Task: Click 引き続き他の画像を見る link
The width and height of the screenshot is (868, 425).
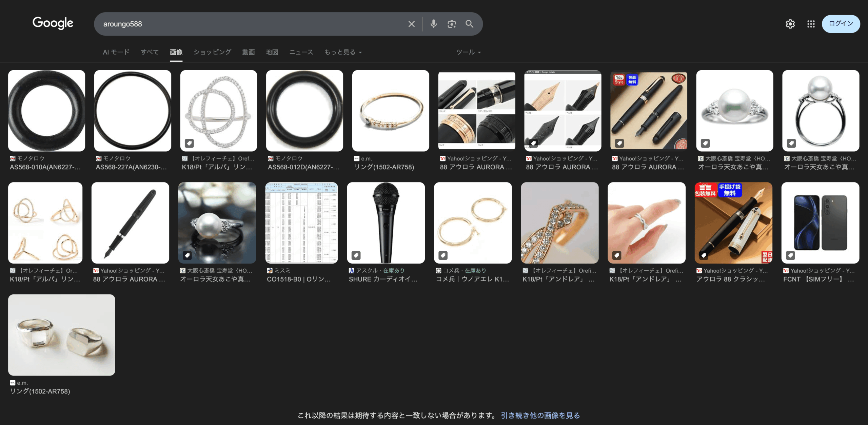Action: tap(540, 416)
